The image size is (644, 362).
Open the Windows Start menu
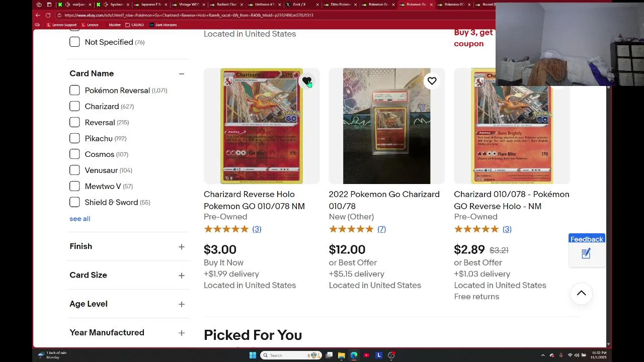[x=253, y=355]
